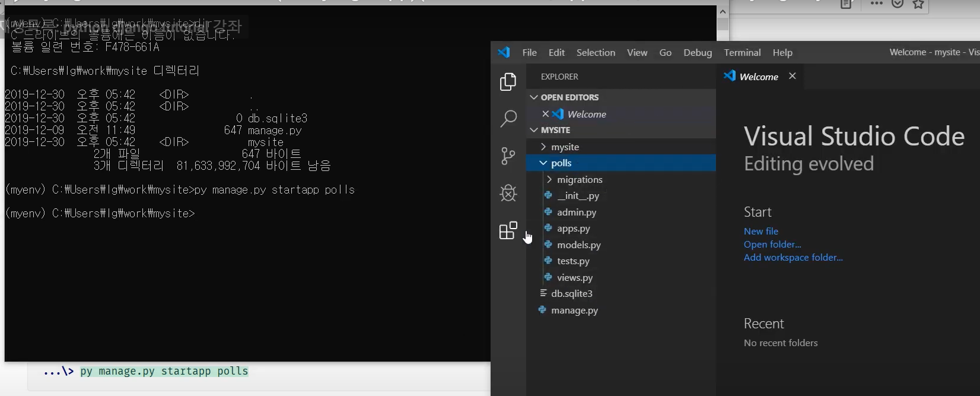Open the Extensions view in the activity bar
The image size is (980, 396).
click(x=508, y=230)
